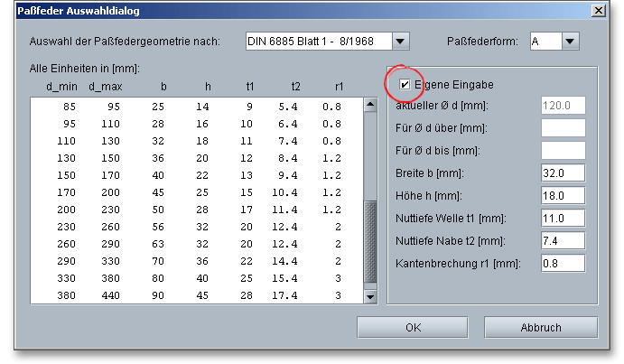Click the Paßfederform combo box showing A

tap(545, 42)
